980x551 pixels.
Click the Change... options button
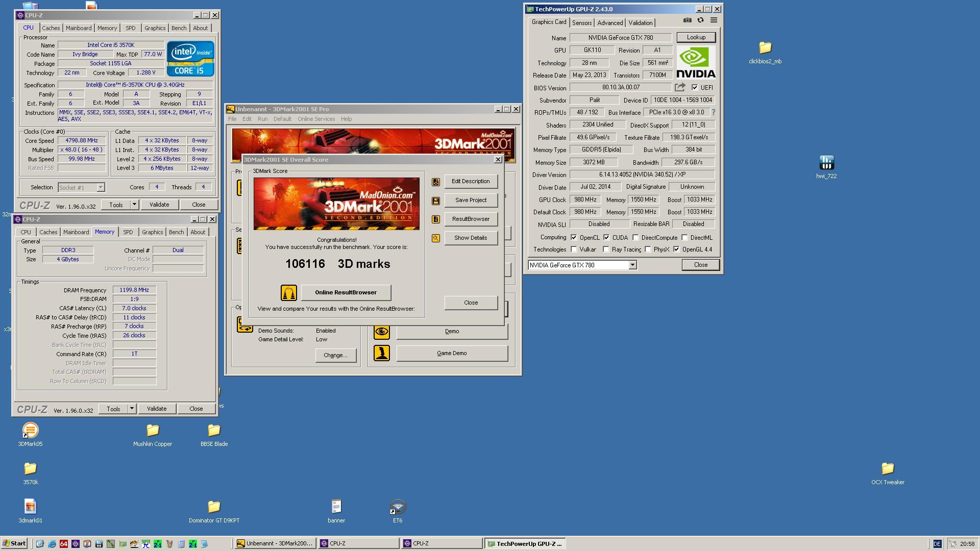tap(335, 356)
